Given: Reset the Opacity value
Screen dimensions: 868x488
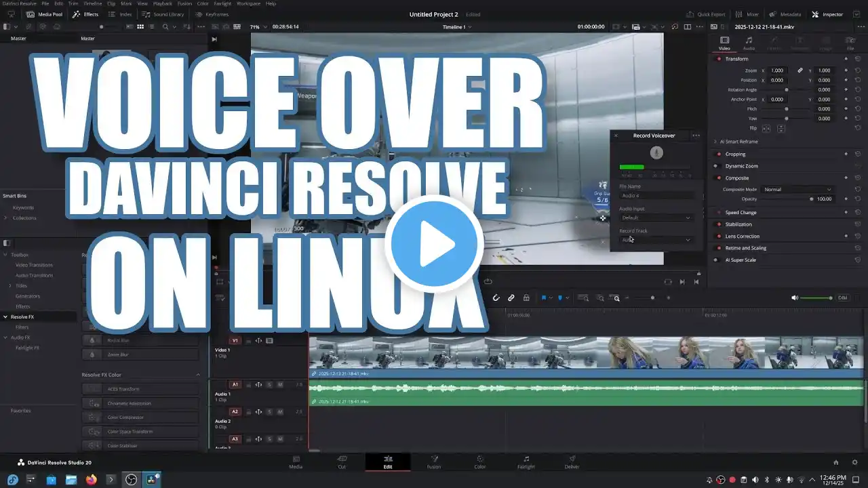Looking at the screenshot, I should pyautogui.click(x=858, y=199).
